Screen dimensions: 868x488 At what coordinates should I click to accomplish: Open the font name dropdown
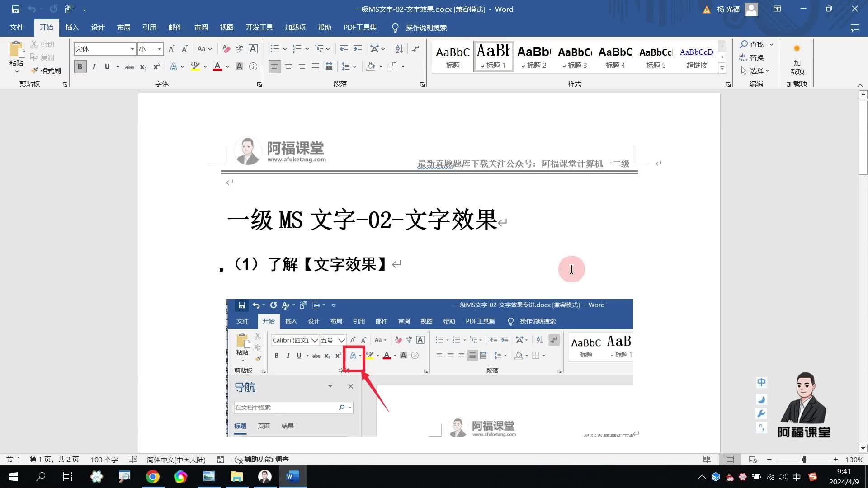coord(132,49)
